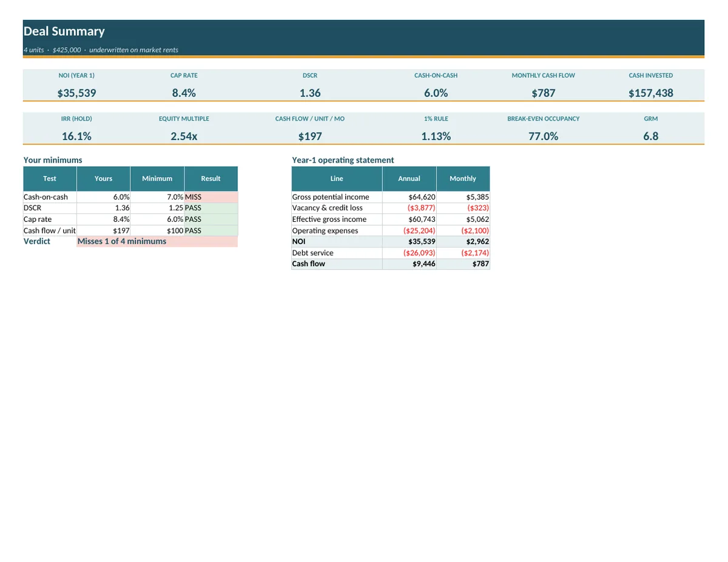Click the 'Test' column header
Screen dimensions: 728x562
click(50, 179)
